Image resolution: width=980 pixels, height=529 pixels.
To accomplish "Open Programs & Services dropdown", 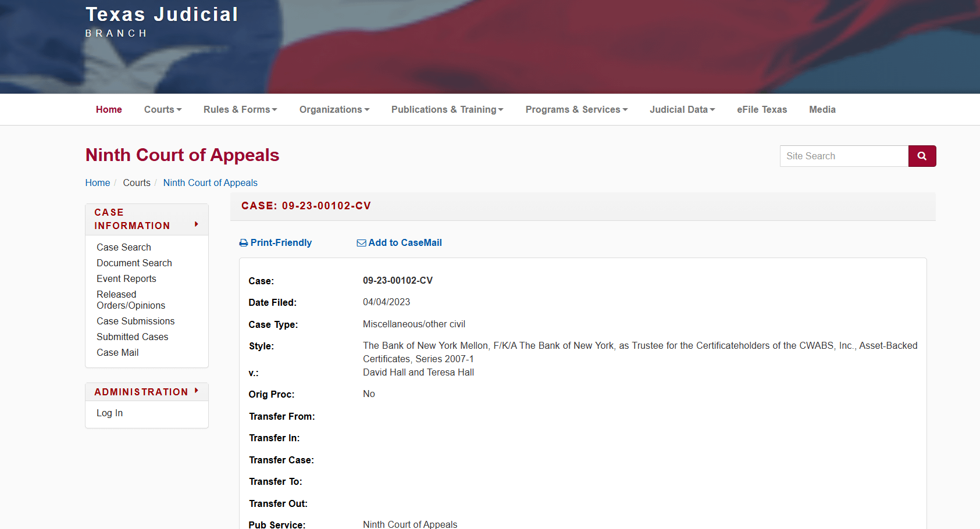I will 577,109.
